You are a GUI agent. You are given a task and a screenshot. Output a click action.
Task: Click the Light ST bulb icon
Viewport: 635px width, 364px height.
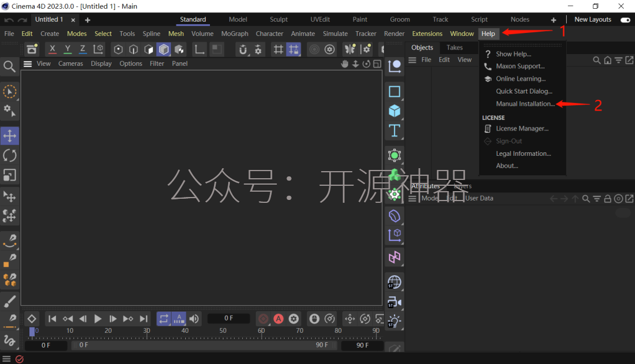395,322
